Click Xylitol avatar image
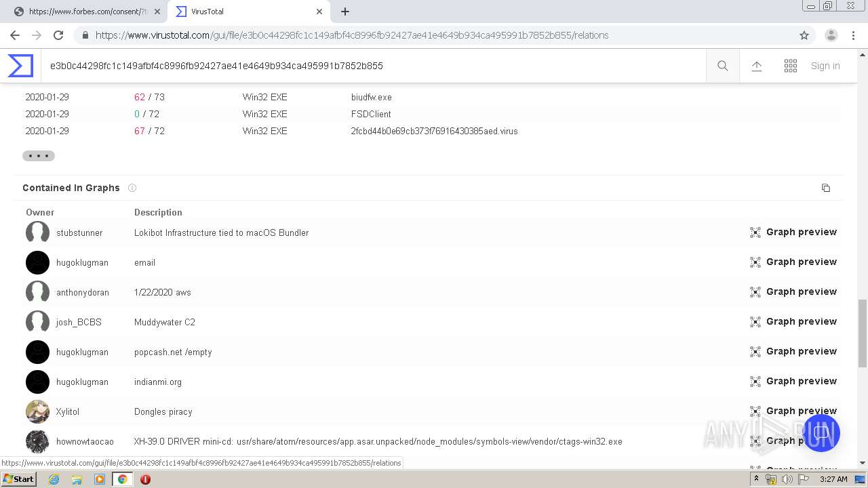Viewport: 868px width, 488px height. [37, 411]
